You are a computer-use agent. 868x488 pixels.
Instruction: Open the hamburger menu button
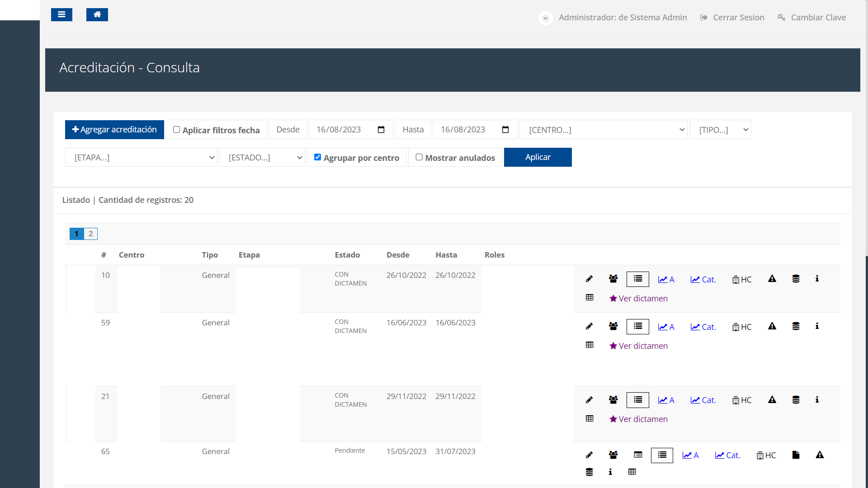(x=61, y=14)
